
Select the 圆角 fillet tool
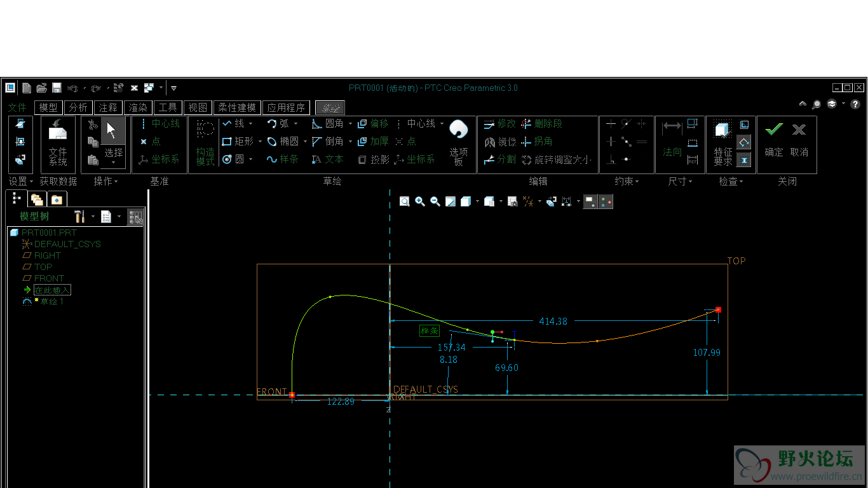point(328,123)
